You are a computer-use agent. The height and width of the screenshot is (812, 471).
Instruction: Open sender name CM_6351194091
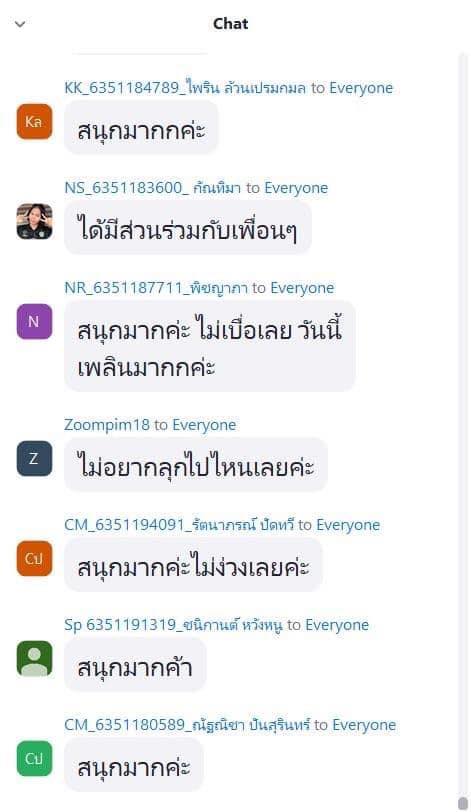point(179,525)
